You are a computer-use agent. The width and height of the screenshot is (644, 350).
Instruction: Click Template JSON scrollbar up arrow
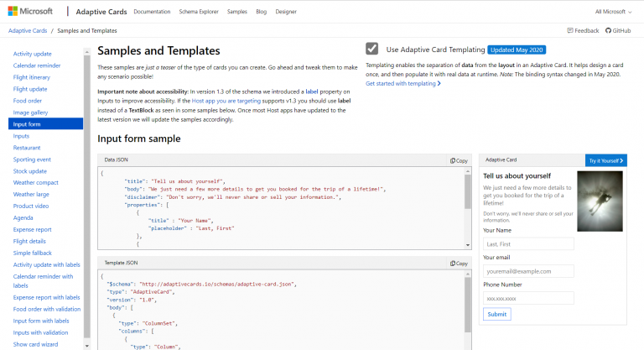468,274
